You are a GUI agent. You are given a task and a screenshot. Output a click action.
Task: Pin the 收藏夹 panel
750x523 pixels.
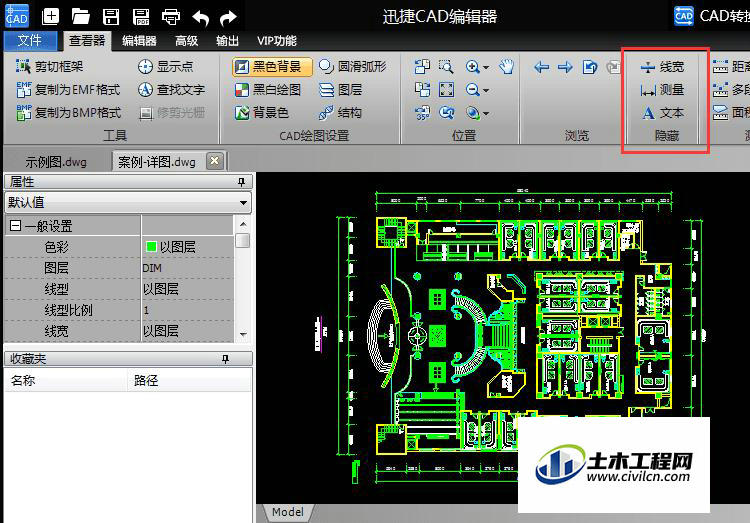coord(225,359)
